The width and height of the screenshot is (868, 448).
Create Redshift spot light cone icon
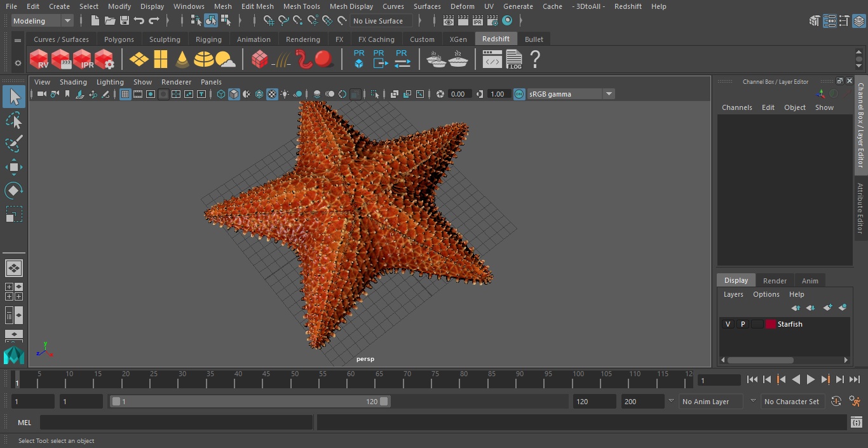click(x=182, y=60)
